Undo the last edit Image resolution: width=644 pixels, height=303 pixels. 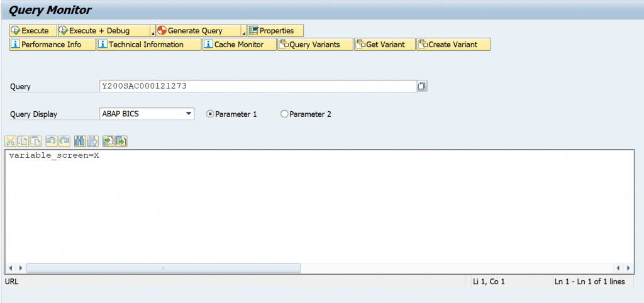pyautogui.click(x=52, y=141)
